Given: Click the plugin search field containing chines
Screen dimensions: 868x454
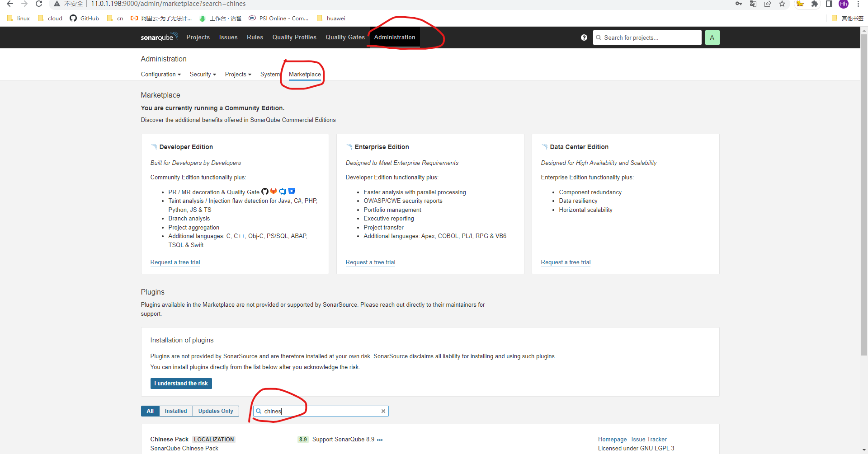Looking at the screenshot, I should click(x=321, y=411).
